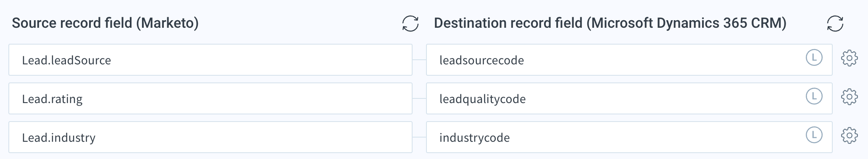
Task: Click the L lookup icon in industrycode
Action: point(814,135)
